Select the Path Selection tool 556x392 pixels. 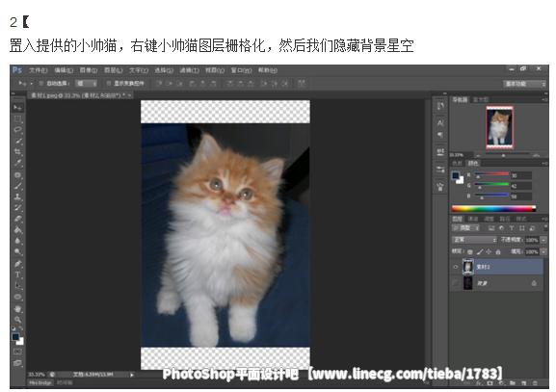coord(17,286)
